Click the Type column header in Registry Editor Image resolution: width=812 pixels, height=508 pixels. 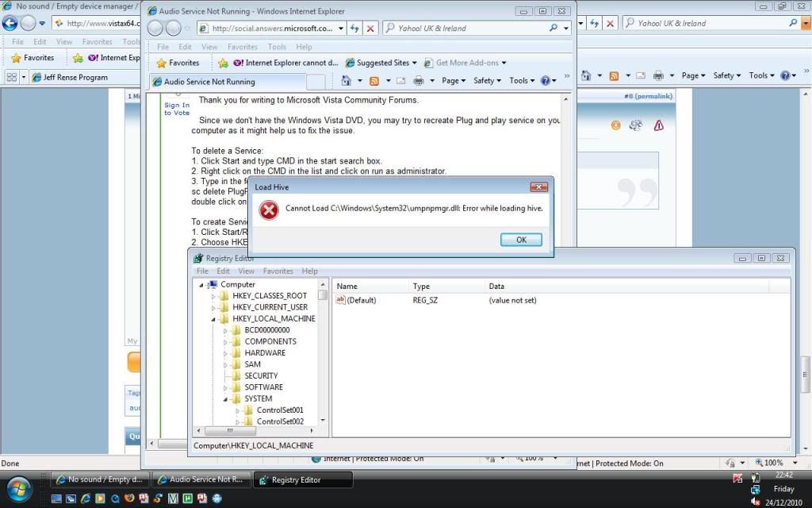click(x=446, y=286)
